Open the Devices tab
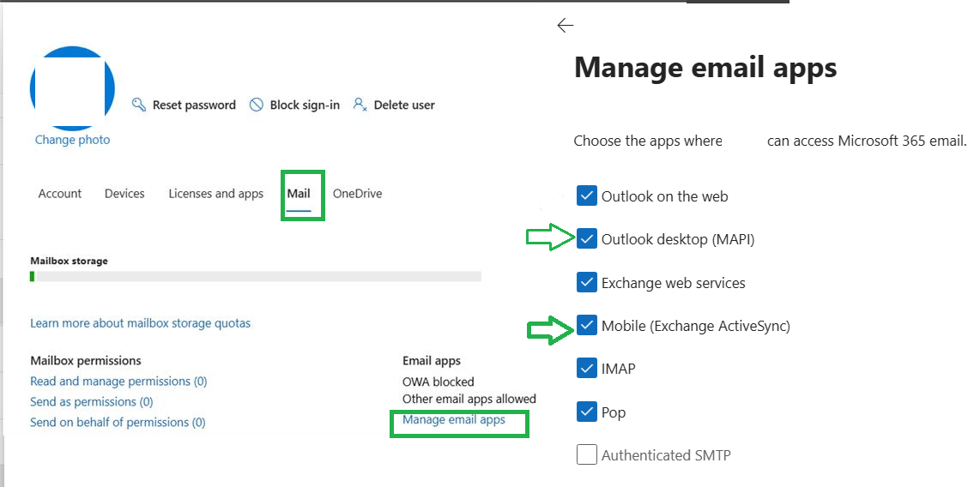Screen dimensions: 980x487 coord(124,194)
